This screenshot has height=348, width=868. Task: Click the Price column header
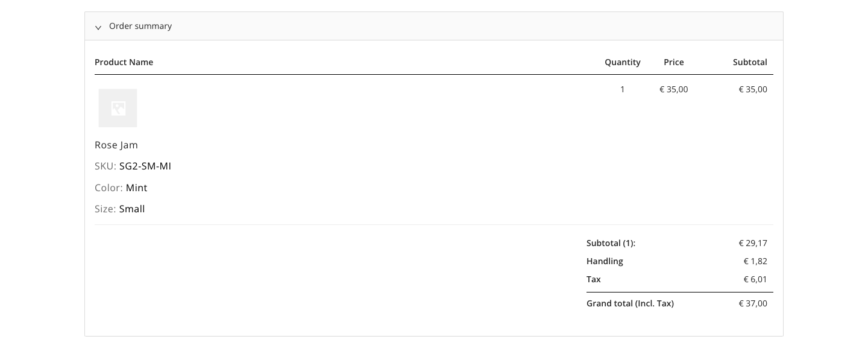point(674,62)
